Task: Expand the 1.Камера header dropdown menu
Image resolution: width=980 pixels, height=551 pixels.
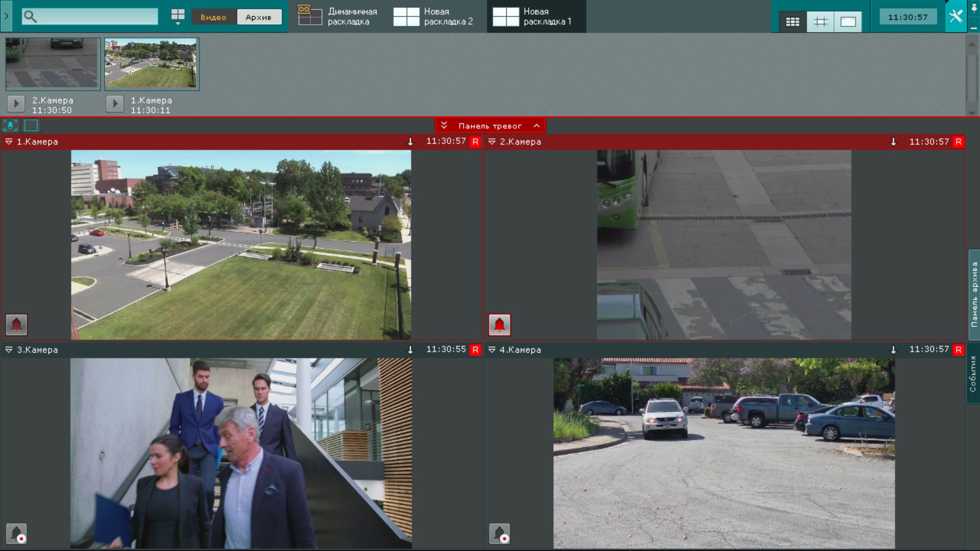Action: click(9, 142)
